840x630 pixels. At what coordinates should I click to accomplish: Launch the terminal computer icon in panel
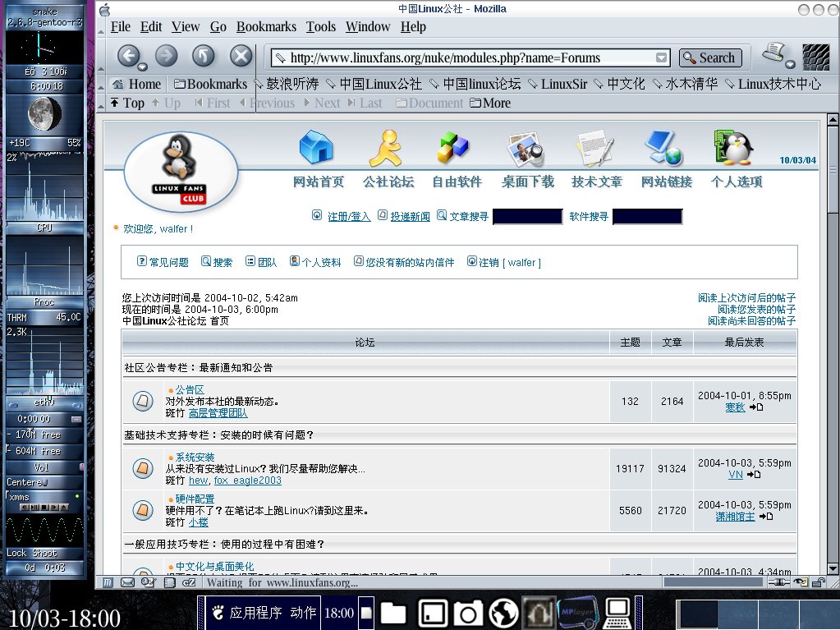click(617, 613)
